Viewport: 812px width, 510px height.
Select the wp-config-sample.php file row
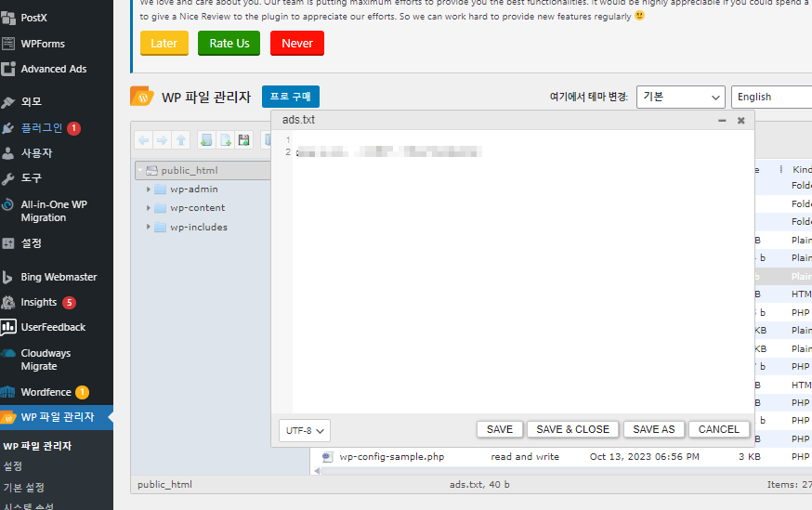[561, 457]
